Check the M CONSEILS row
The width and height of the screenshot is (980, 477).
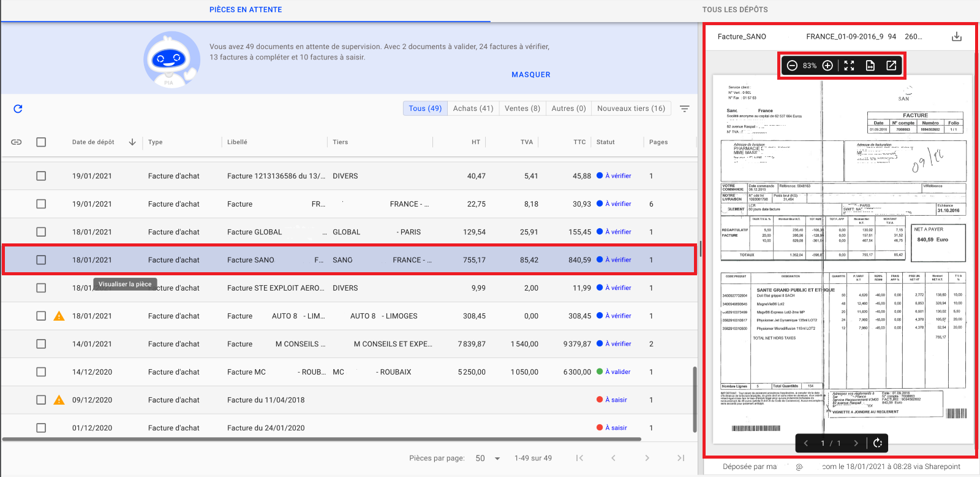click(x=41, y=344)
